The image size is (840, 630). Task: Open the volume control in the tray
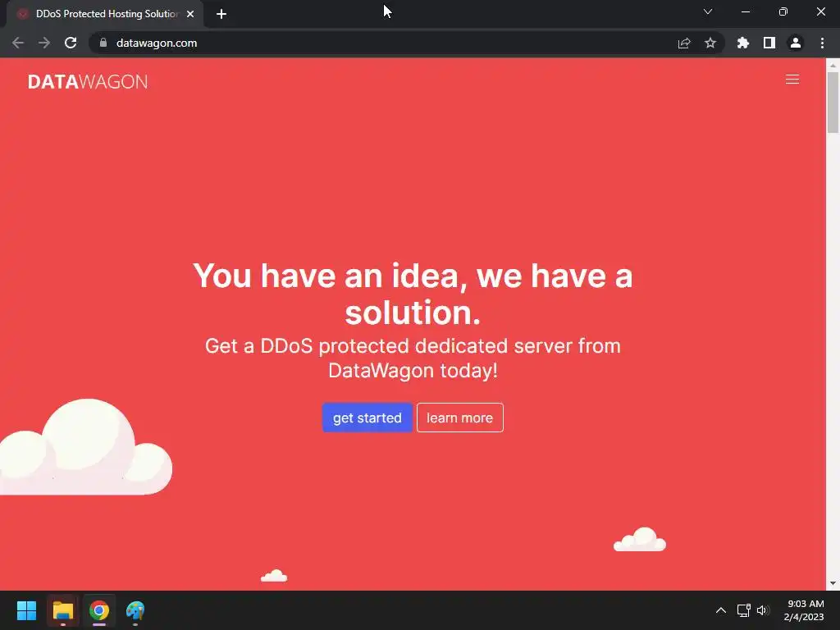pos(763,610)
